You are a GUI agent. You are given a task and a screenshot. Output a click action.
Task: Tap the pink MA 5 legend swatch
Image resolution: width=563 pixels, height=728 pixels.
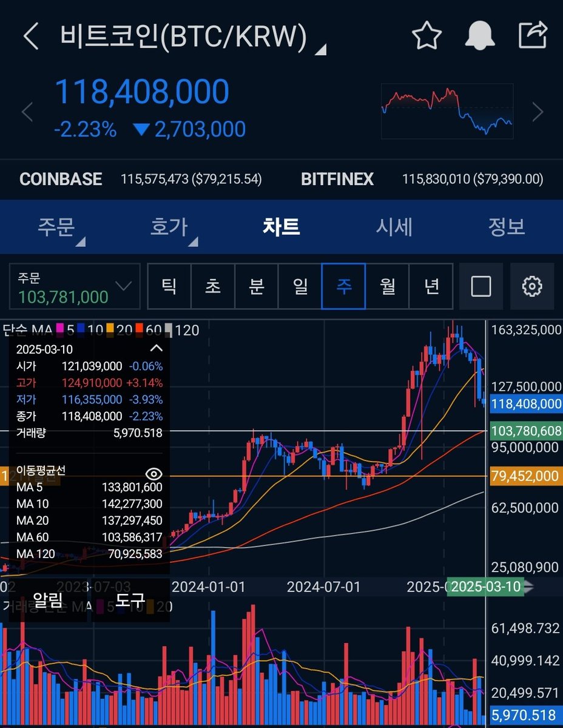[x=60, y=330]
